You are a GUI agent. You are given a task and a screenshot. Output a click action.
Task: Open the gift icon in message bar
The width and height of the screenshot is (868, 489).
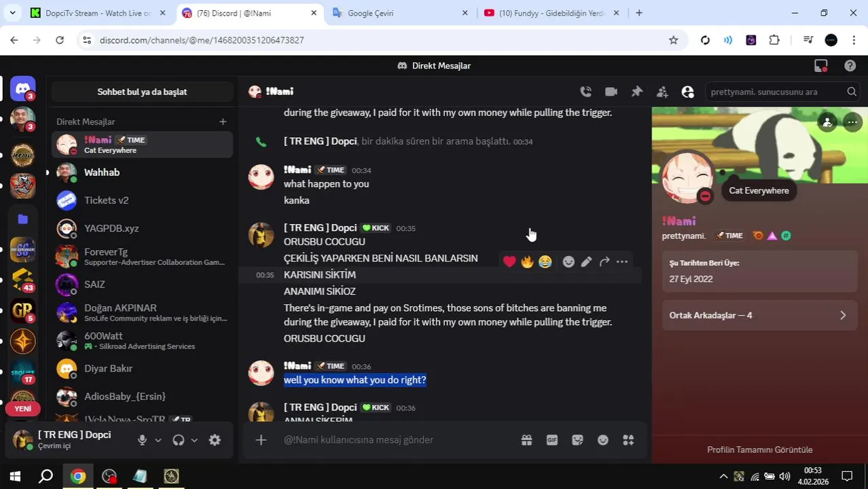526,440
